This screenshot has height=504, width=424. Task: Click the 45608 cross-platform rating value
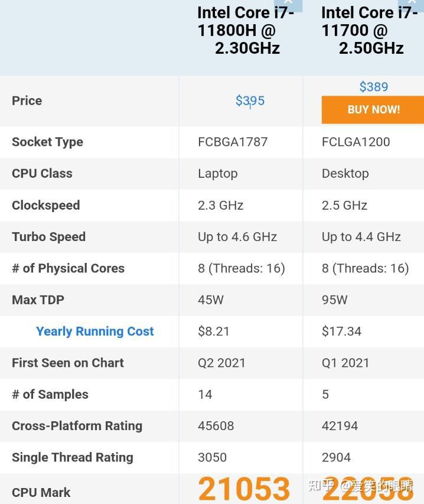pyautogui.click(x=216, y=426)
